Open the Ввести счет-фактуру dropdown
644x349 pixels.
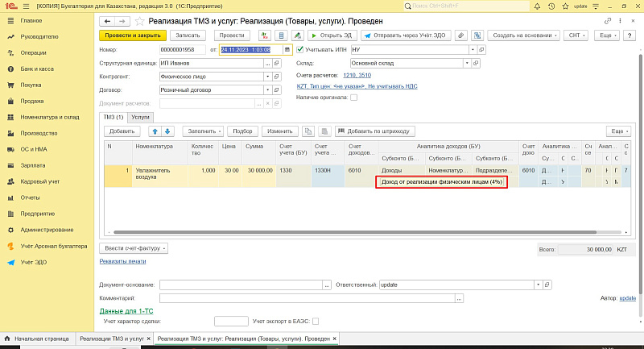coord(134,248)
